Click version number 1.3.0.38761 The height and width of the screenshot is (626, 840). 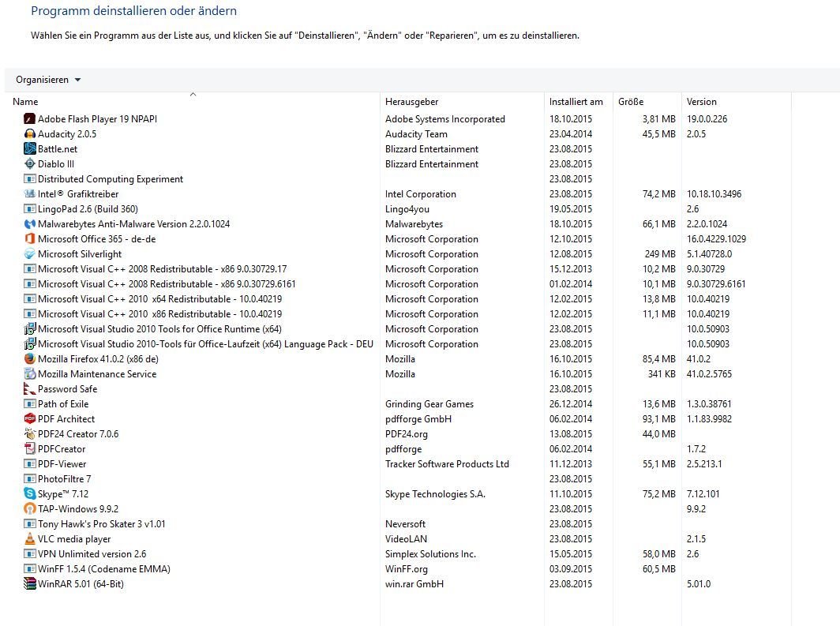point(709,403)
